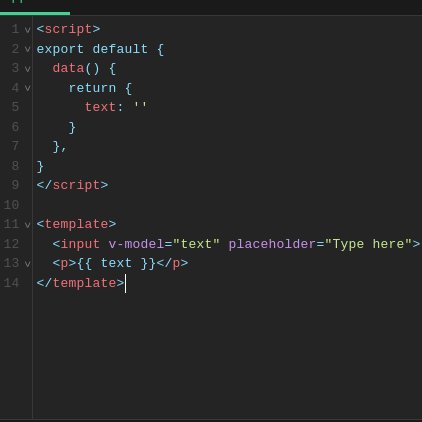
Task: Fold the export default block on line 2
Action: click(x=27, y=49)
